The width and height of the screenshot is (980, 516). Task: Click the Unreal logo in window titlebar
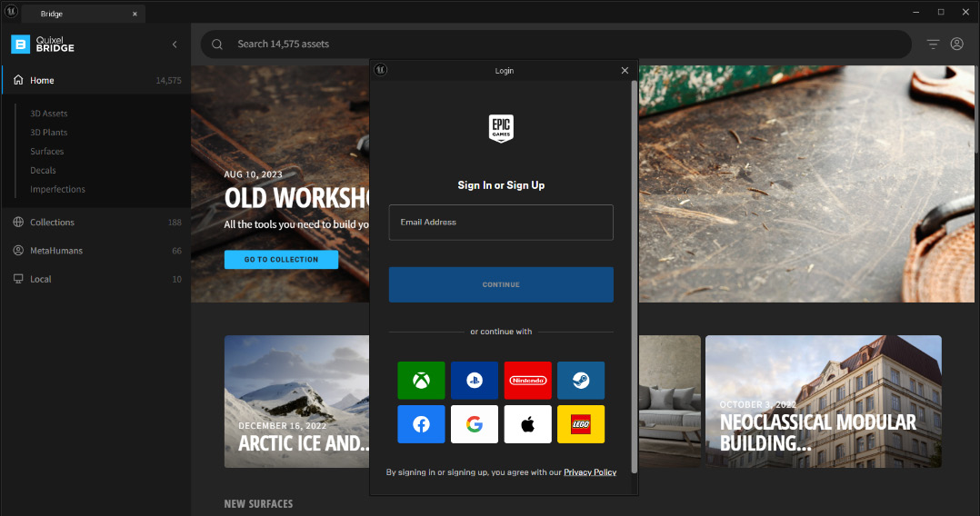pyautogui.click(x=11, y=11)
